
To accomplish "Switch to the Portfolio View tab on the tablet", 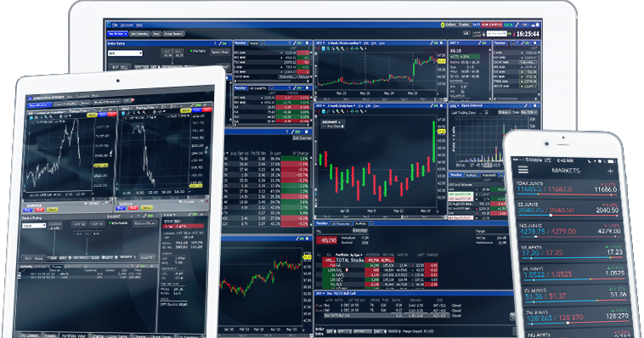I will (x=74, y=336).
